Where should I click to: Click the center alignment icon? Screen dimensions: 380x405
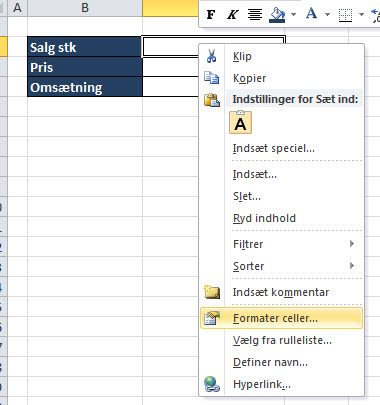tap(255, 15)
